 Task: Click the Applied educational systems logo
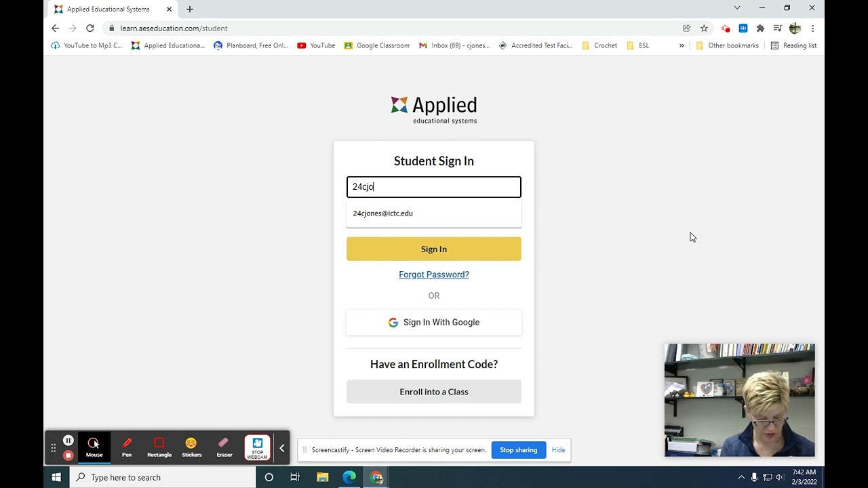pos(434,110)
